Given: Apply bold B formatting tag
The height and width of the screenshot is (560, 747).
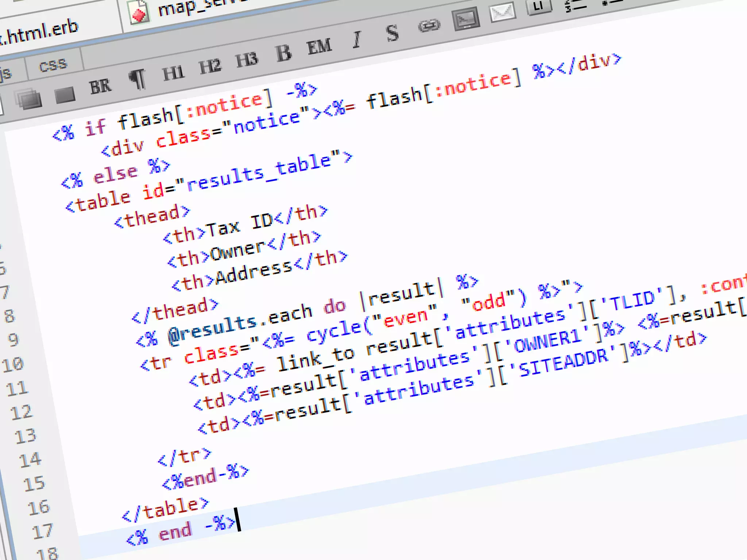Looking at the screenshot, I should (x=283, y=53).
